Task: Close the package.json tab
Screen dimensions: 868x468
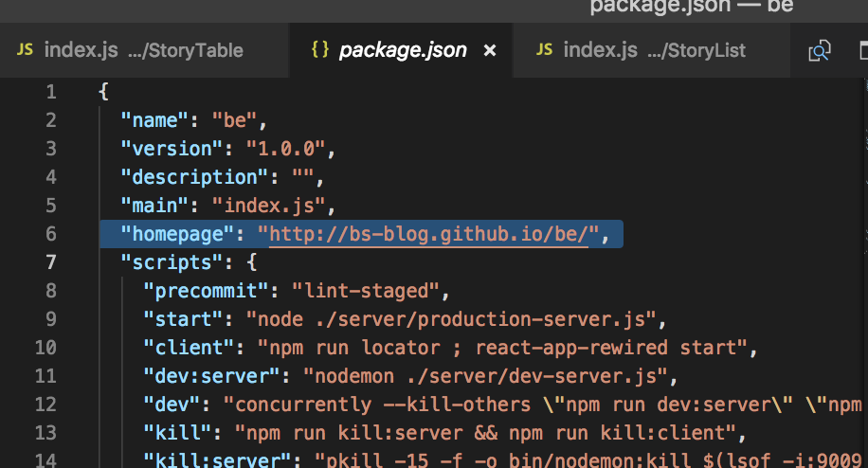Action: click(x=490, y=50)
